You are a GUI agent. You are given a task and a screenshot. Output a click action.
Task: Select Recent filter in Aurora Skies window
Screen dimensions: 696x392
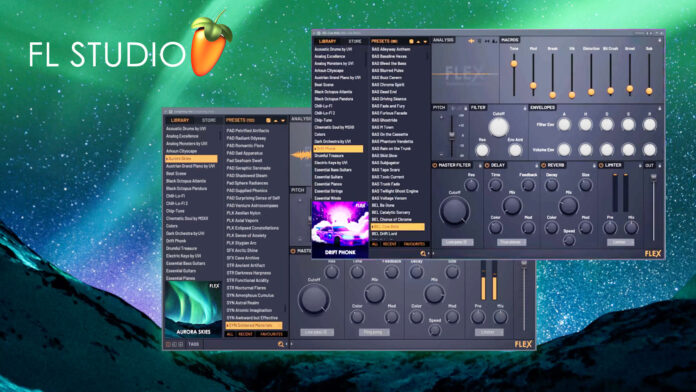[245, 334]
